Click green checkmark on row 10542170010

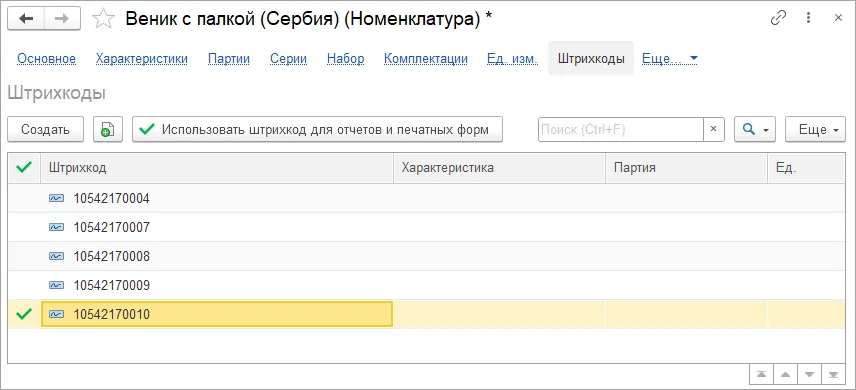(x=24, y=314)
